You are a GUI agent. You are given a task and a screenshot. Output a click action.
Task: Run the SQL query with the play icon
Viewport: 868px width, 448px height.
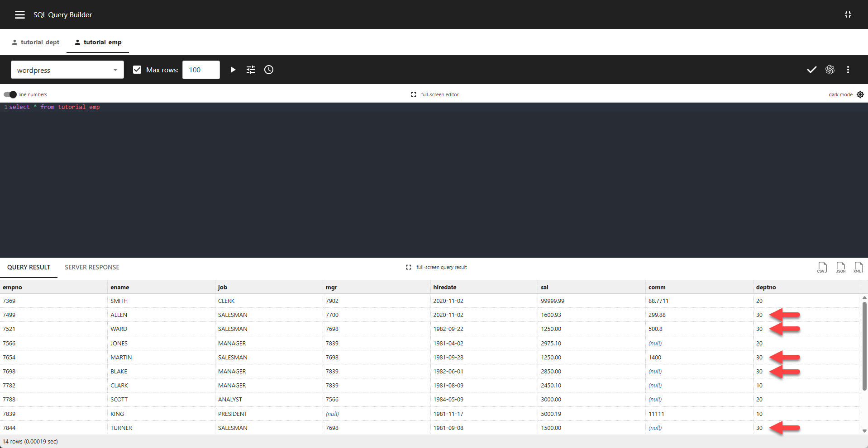coord(233,70)
